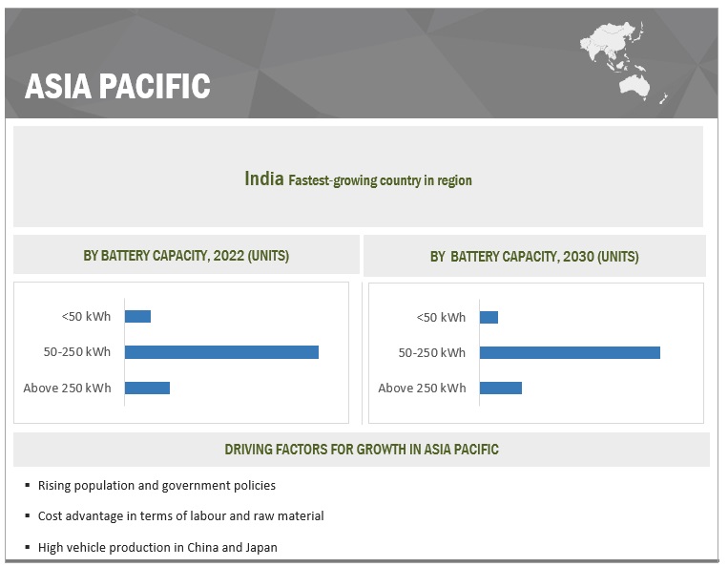The image size is (728, 567).
Task: Select the Above 250 kWh bar in 2030 chart
Action: (500, 388)
